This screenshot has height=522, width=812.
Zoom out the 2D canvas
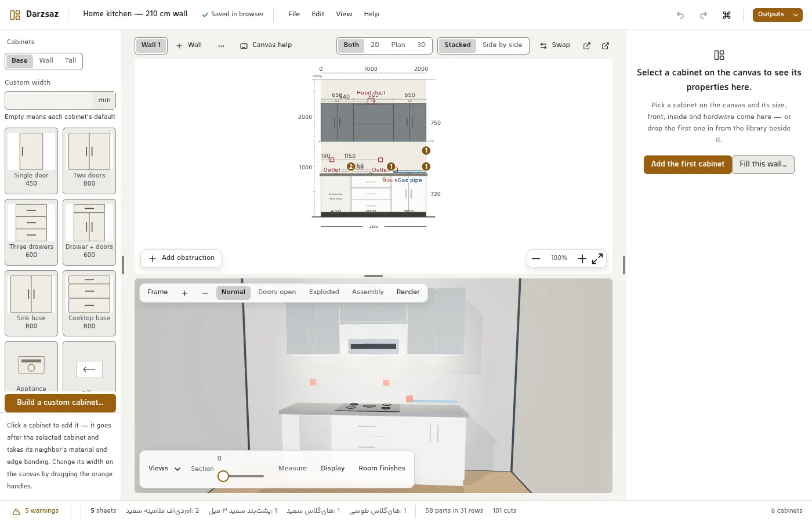pos(536,259)
